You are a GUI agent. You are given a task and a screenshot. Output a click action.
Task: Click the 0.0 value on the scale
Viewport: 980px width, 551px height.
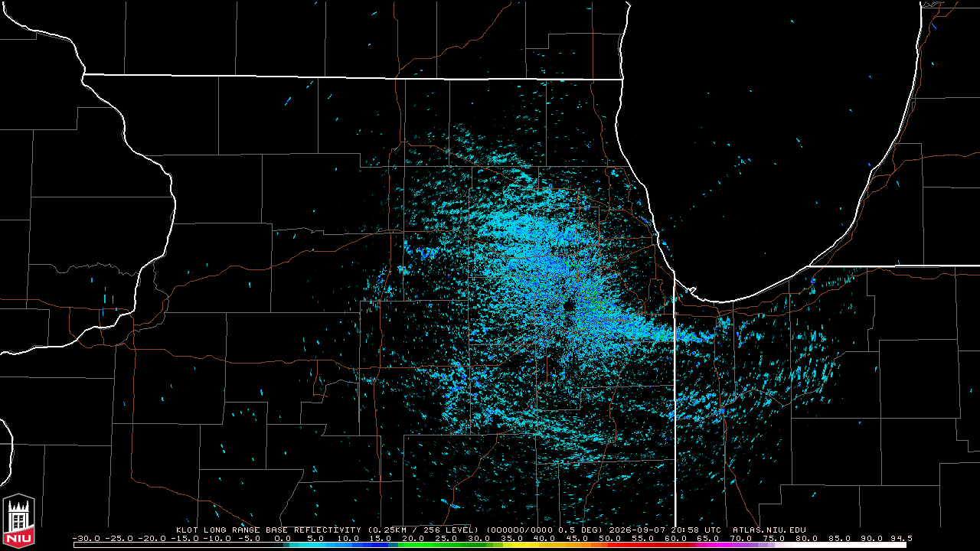[x=283, y=539]
